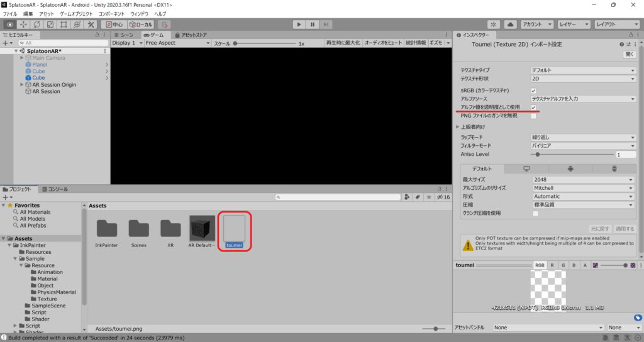Screen dimensions: 644x342
Task: Toggle PNG ファイルのガンマを無視 checkbox
Action: [x=533, y=116]
